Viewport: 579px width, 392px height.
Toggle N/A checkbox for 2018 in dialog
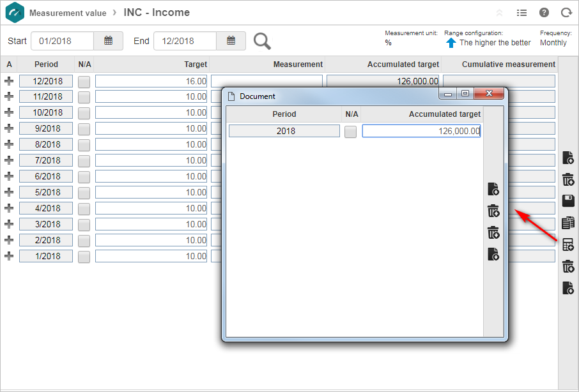[350, 132]
